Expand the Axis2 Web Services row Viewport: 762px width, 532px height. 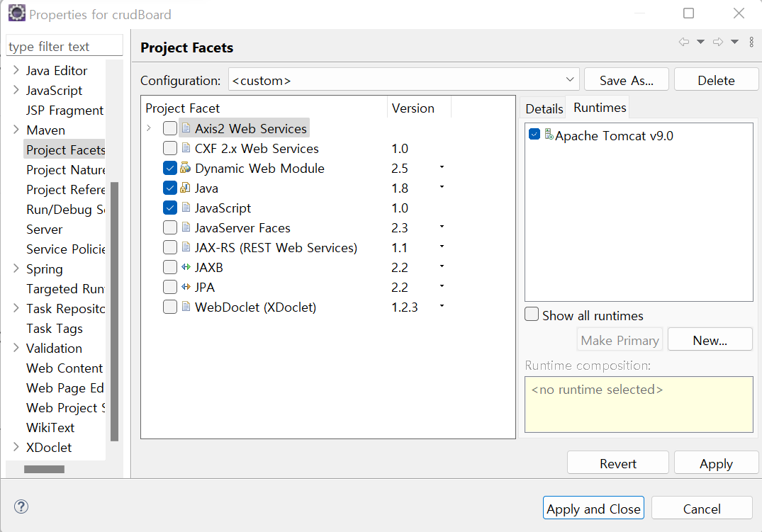(x=149, y=128)
